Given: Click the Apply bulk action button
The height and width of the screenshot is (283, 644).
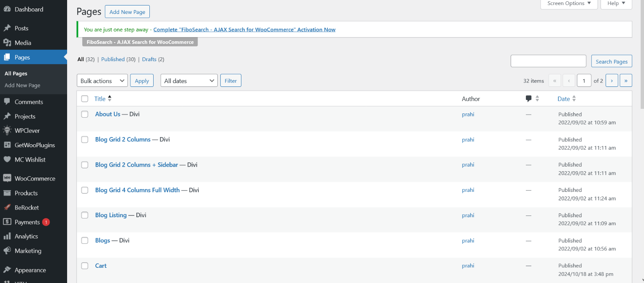Looking at the screenshot, I should (142, 81).
